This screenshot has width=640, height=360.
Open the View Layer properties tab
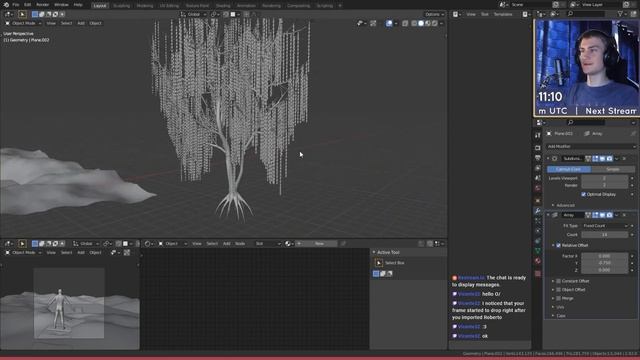pyautogui.click(x=538, y=168)
